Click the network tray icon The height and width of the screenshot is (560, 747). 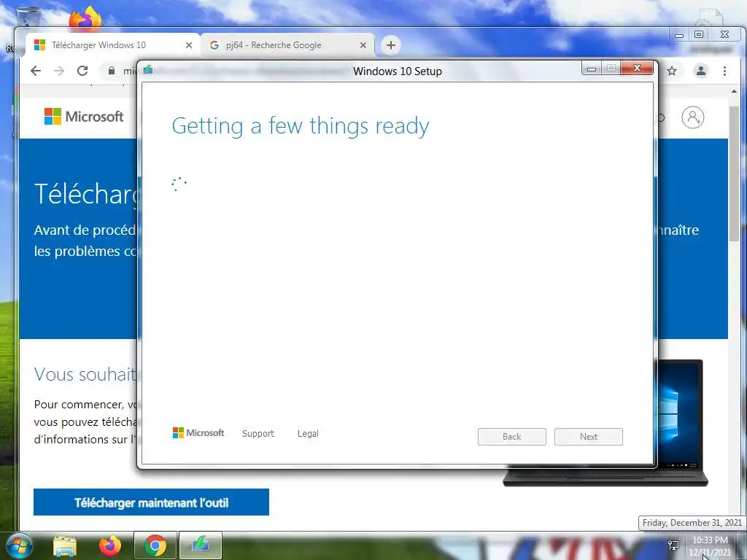tap(673, 545)
